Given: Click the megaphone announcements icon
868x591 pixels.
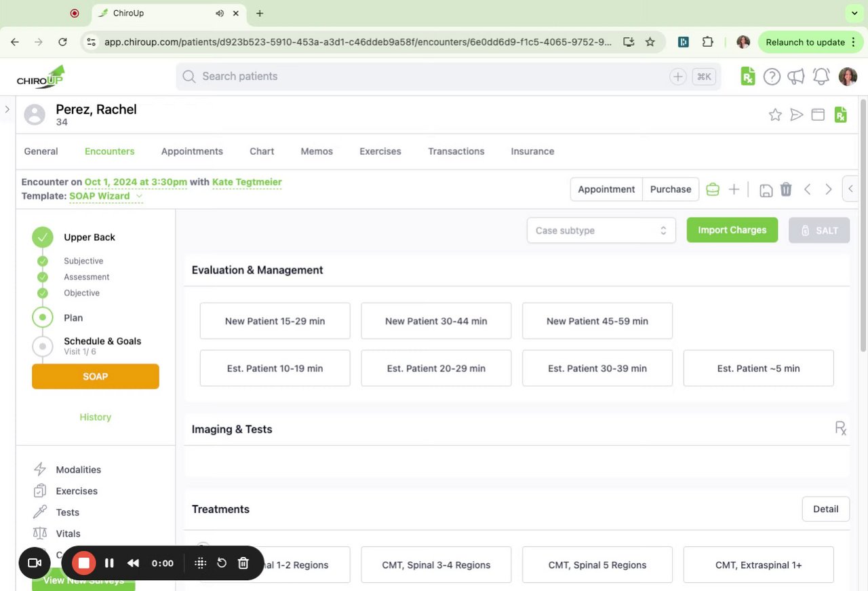Looking at the screenshot, I should coord(796,77).
